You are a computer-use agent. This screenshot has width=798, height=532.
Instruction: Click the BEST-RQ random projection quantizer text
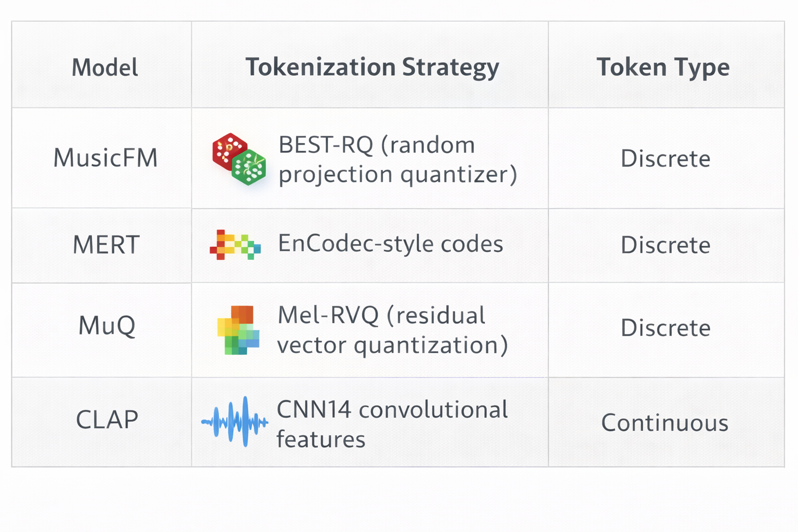pos(397,159)
